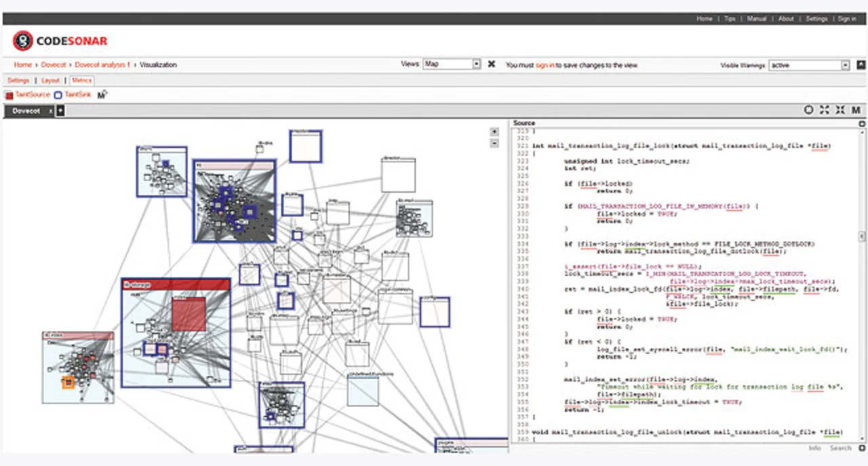
Task: Close the Dovecot visualization tab
Action: click(51, 111)
